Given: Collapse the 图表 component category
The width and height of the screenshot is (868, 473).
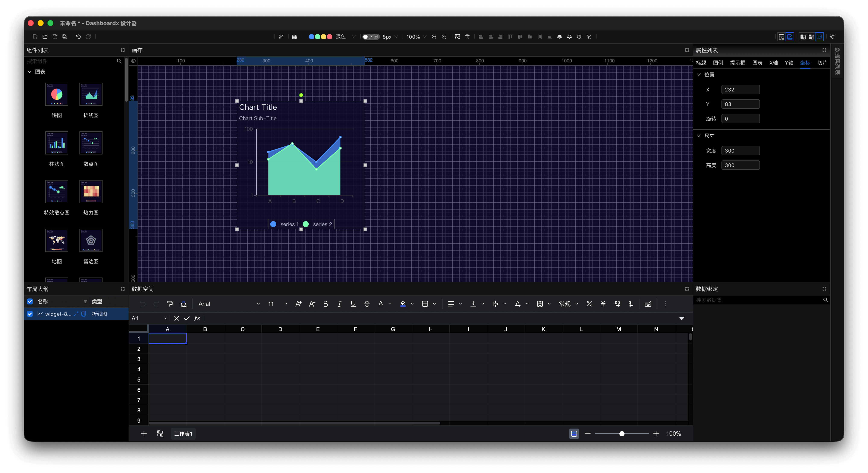Looking at the screenshot, I should (30, 72).
